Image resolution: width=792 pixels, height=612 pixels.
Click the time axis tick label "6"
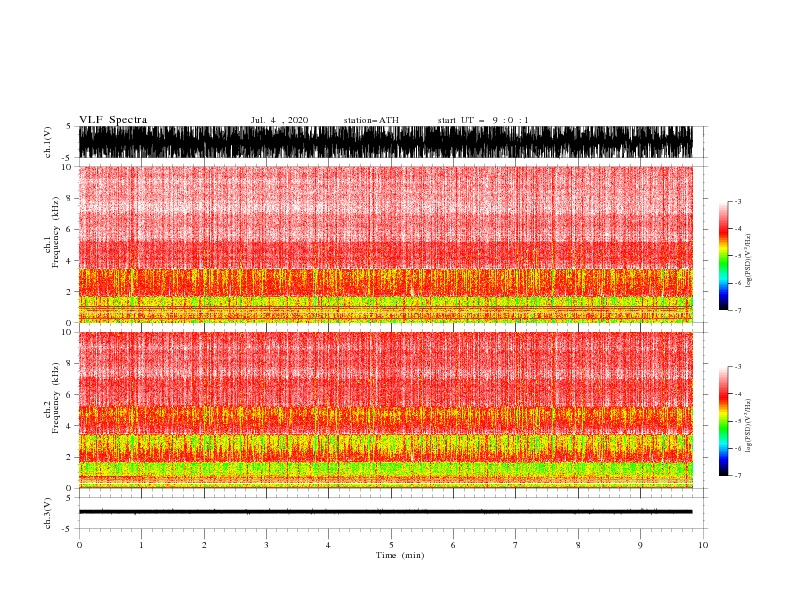(453, 545)
